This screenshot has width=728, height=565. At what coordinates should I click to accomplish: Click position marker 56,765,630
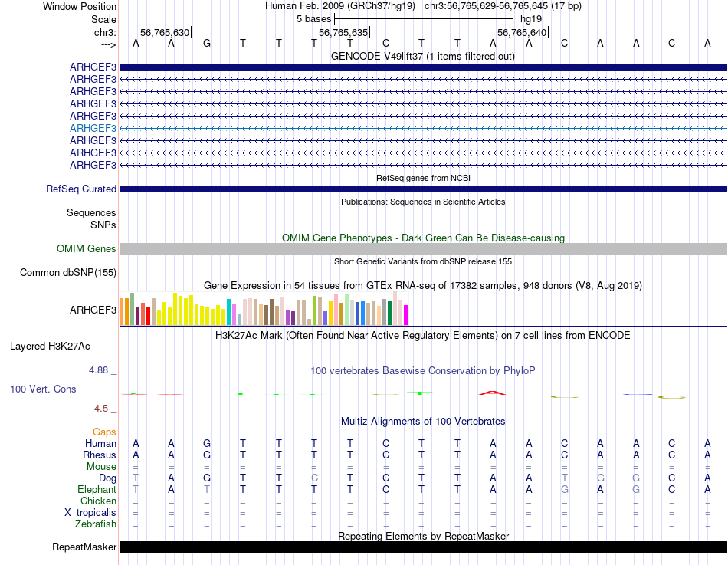coord(165,32)
